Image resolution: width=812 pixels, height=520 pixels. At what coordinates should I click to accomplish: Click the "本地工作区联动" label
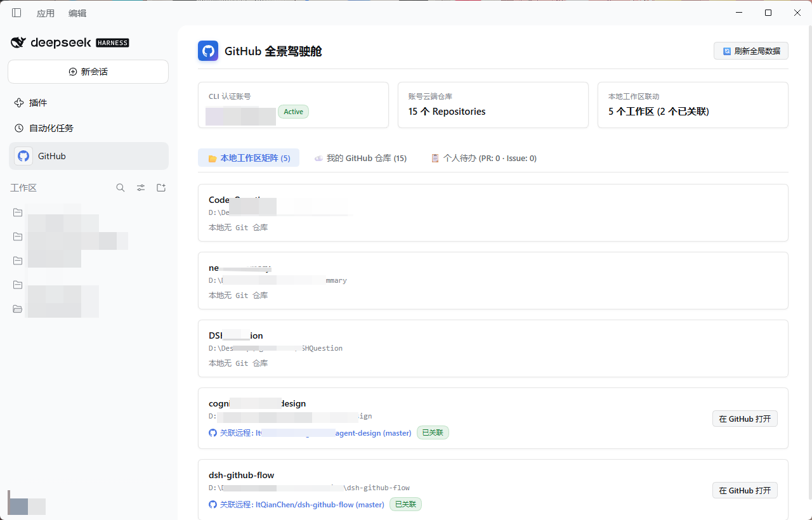[634, 96]
